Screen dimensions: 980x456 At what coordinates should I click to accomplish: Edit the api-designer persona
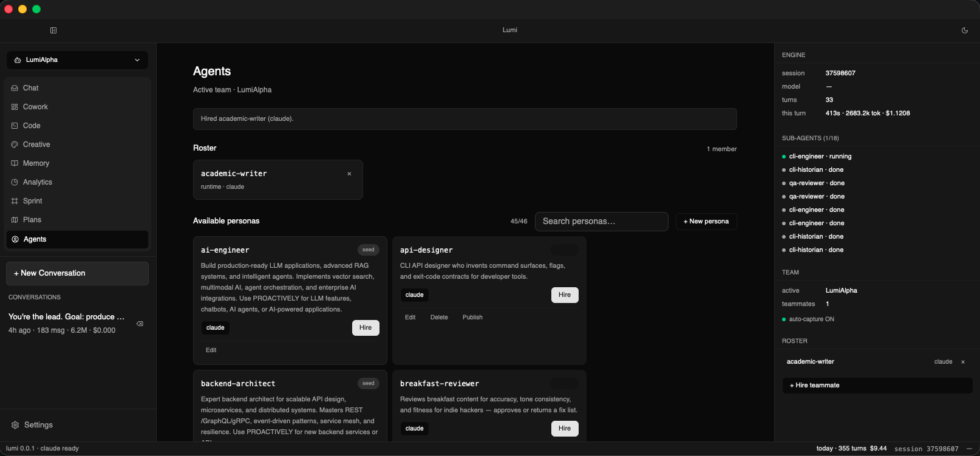(410, 318)
